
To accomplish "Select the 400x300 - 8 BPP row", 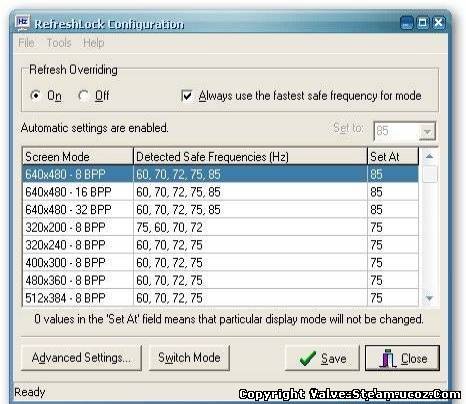I will (x=220, y=263).
